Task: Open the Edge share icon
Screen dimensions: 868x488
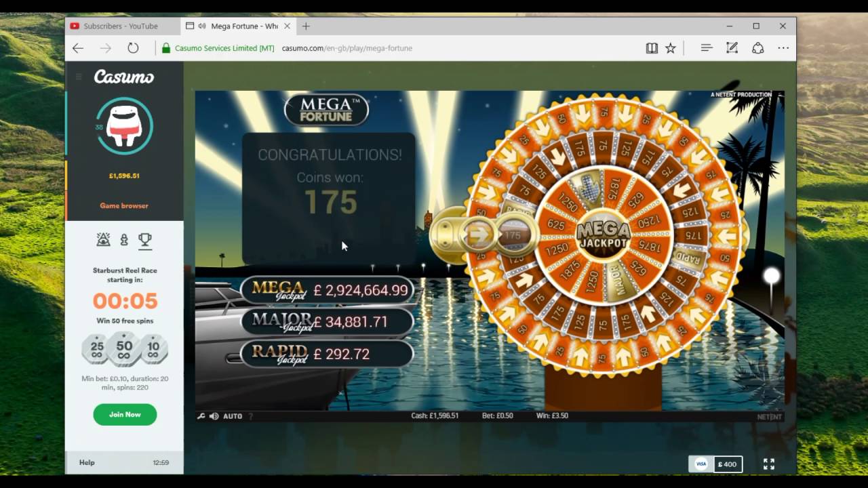Action: [x=757, y=48]
